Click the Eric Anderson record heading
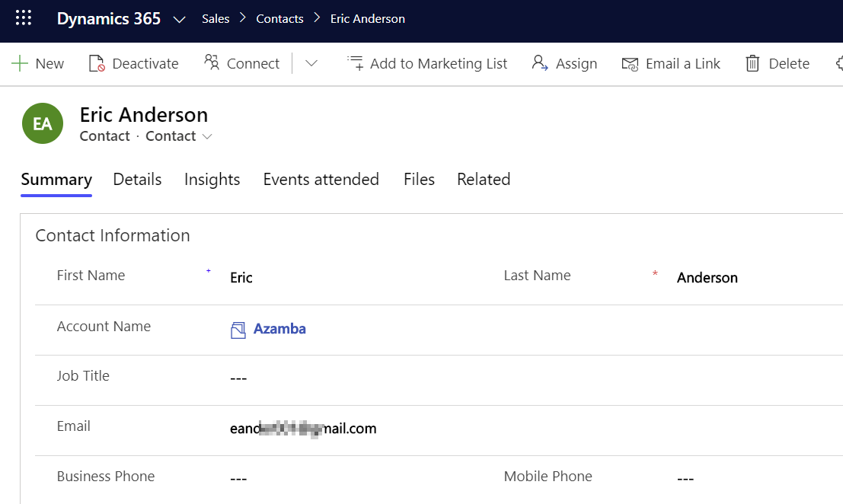This screenshot has height=504, width=843. coord(144,115)
